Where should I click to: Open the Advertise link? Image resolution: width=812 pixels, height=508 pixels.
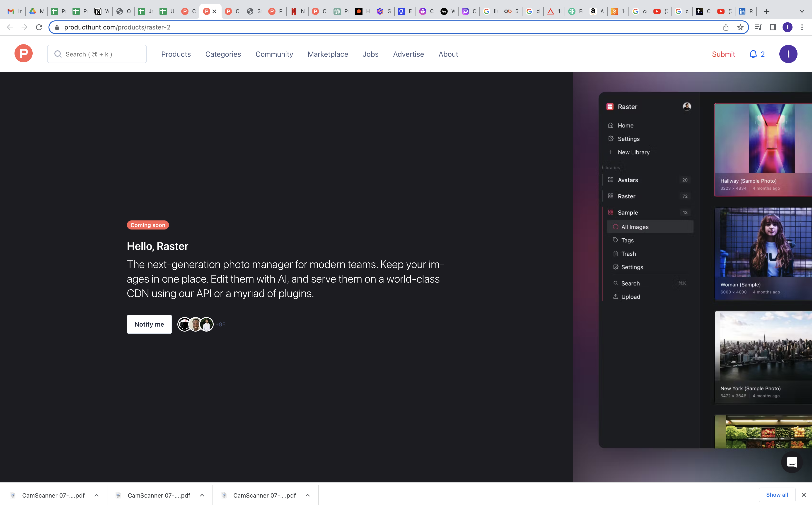pyautogui.click(x=408, y=54)
